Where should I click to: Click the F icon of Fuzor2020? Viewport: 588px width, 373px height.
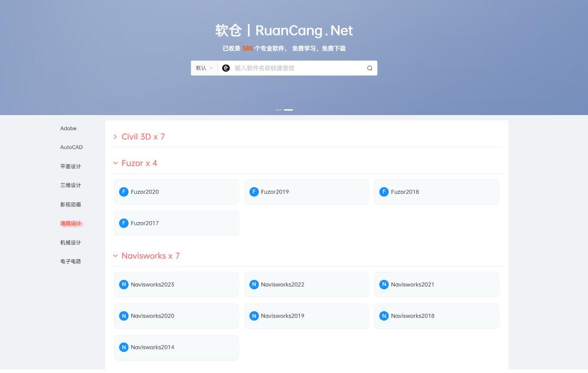(124, 192)
